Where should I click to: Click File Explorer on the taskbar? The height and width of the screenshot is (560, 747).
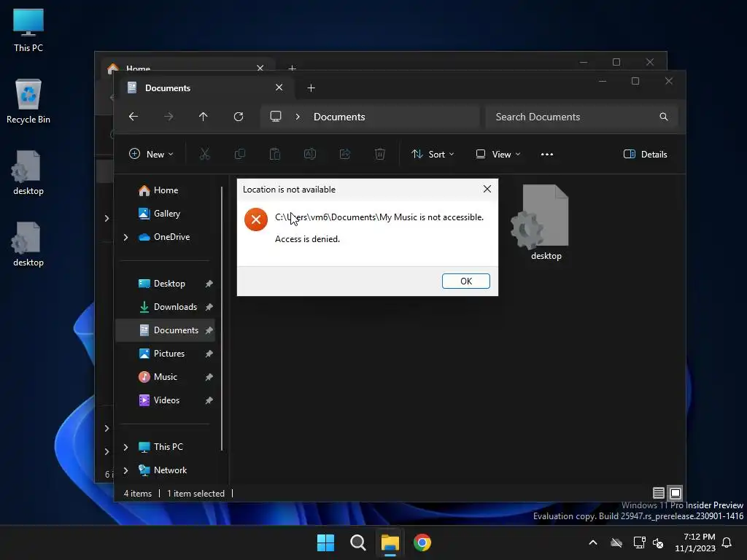[390, 542]
